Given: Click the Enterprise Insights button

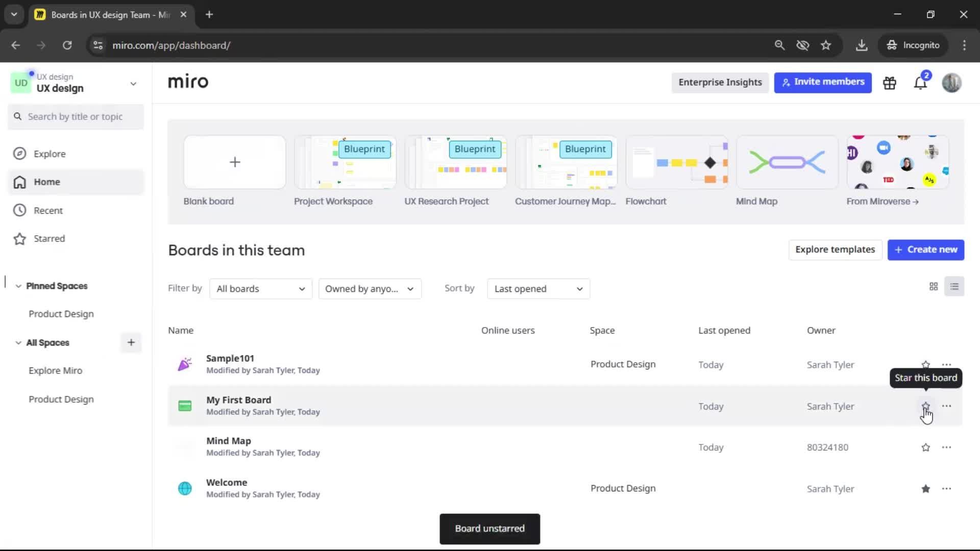Looking at the screenshot, I should click(720, 83).
